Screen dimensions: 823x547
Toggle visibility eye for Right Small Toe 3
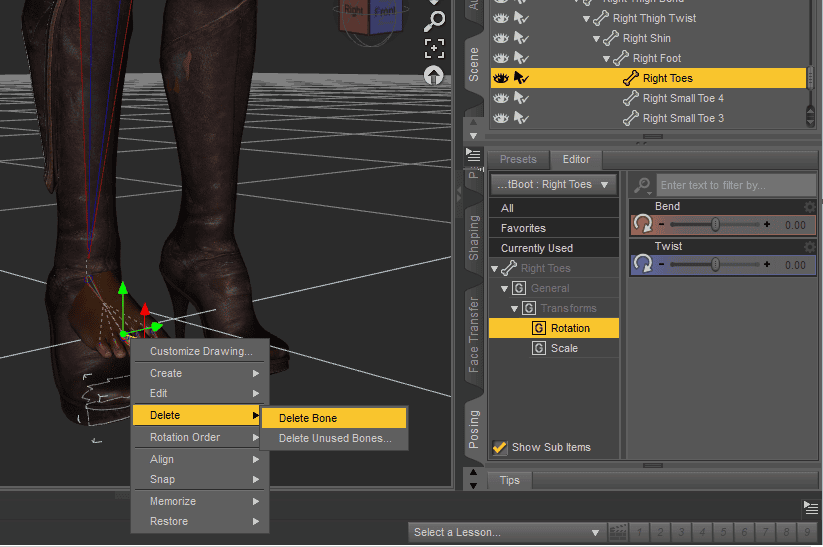pyautogui.click(x=501, y=118)
